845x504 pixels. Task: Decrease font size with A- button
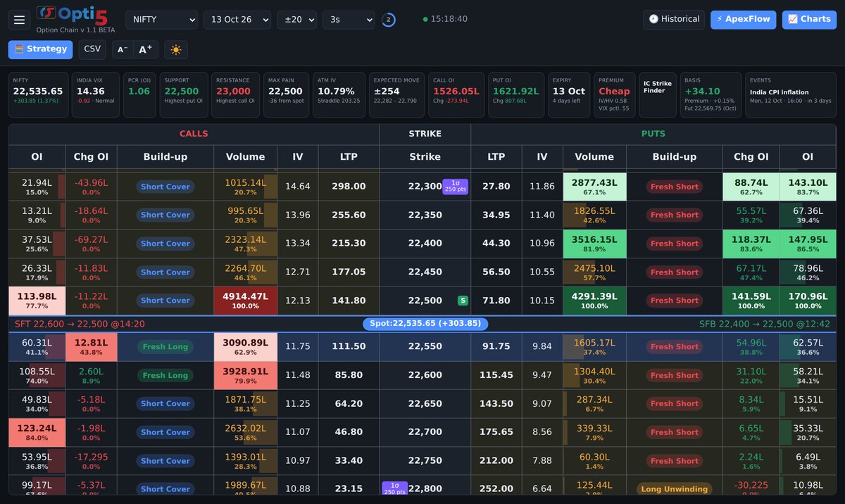click(x=123, y=49)
